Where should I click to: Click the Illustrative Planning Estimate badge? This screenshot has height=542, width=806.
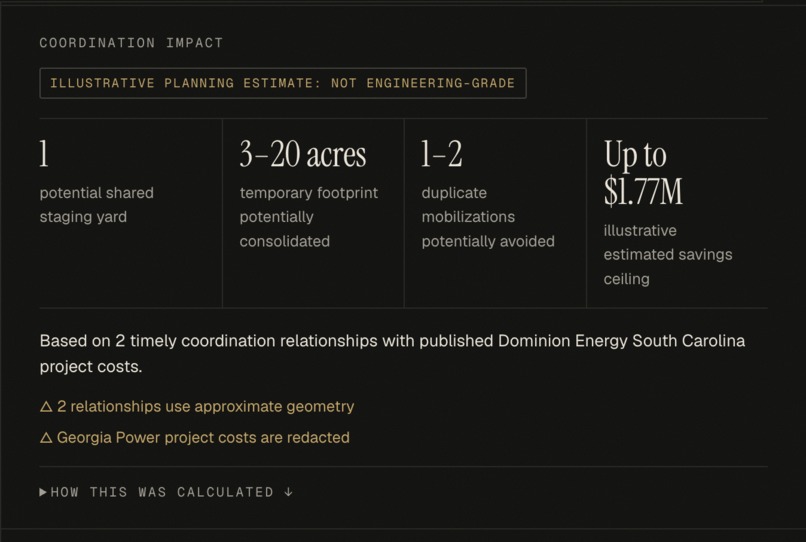click(283, 83)
